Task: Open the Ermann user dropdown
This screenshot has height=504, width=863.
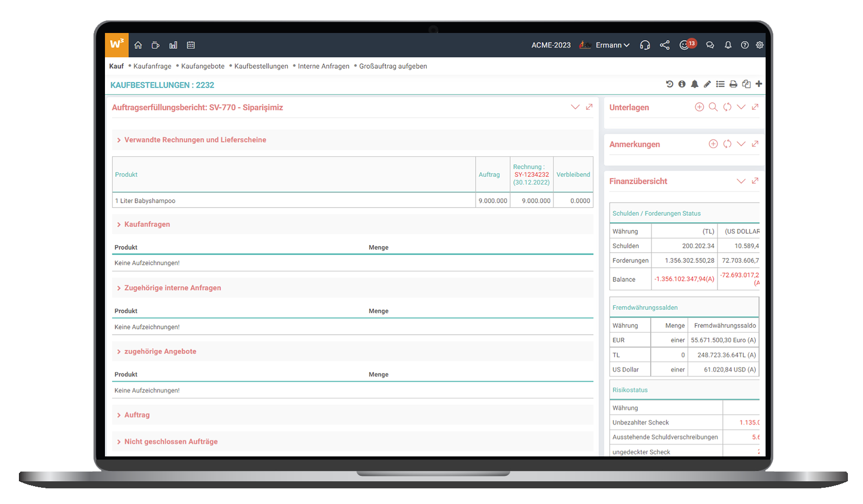Action: (612, 45)
